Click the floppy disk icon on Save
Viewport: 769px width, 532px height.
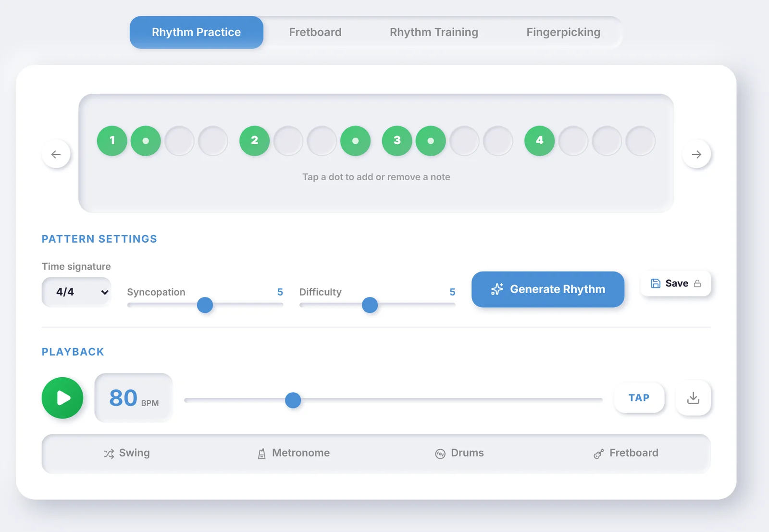click(656, 284)
